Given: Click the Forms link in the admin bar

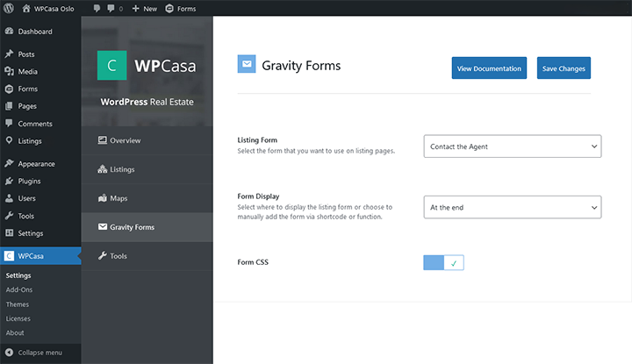Looking at the screenshot, I should tap(186, 9).
